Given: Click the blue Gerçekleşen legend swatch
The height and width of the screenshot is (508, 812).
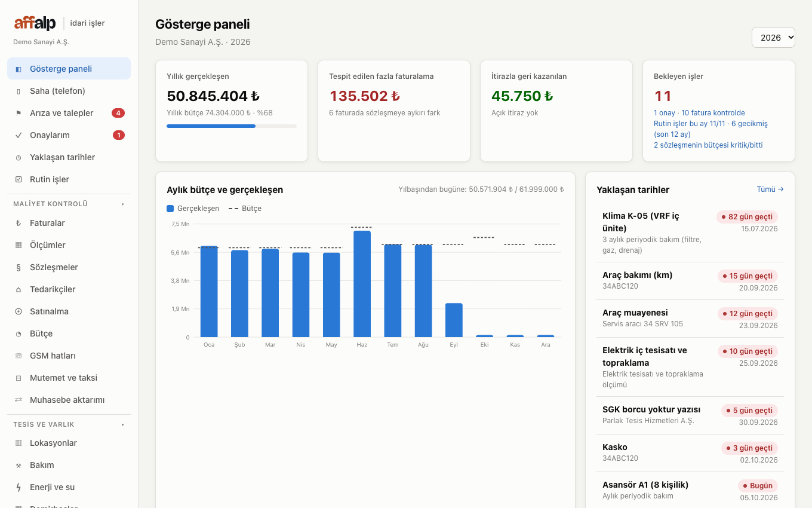Looking at the screenshot, I should click(x=170, y=209).
